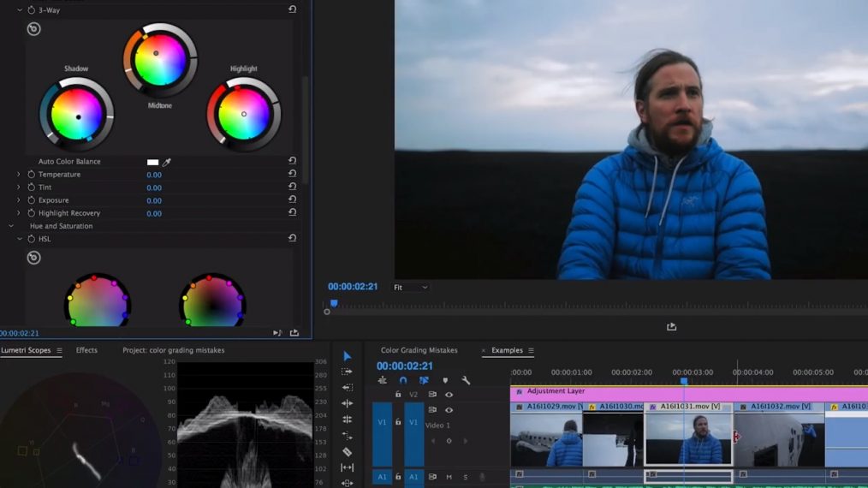
Task: Click the Add Marker icon in timeline
Action: (x=445, y=380)
